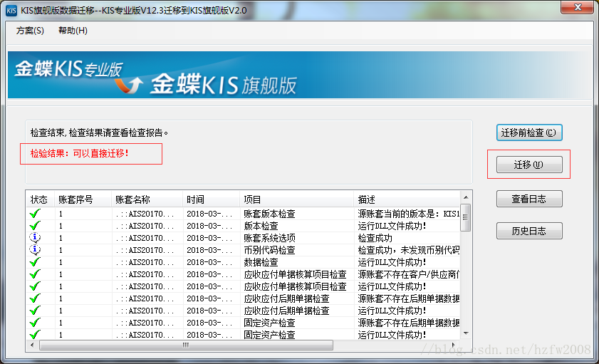Click green check icon of 数据检查 row
The height and width of the screenshot is (364, 599).
coord(35,262)
